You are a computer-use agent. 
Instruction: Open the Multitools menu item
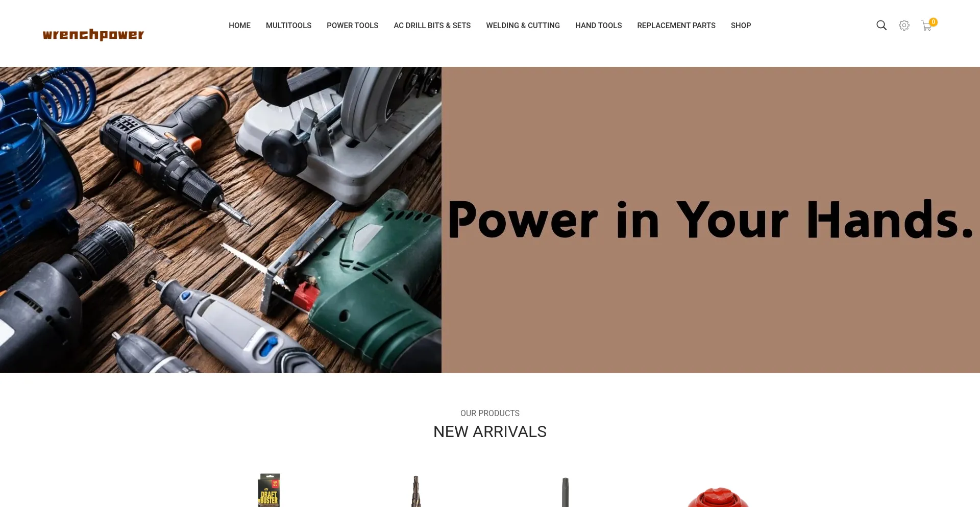(288, 26)
